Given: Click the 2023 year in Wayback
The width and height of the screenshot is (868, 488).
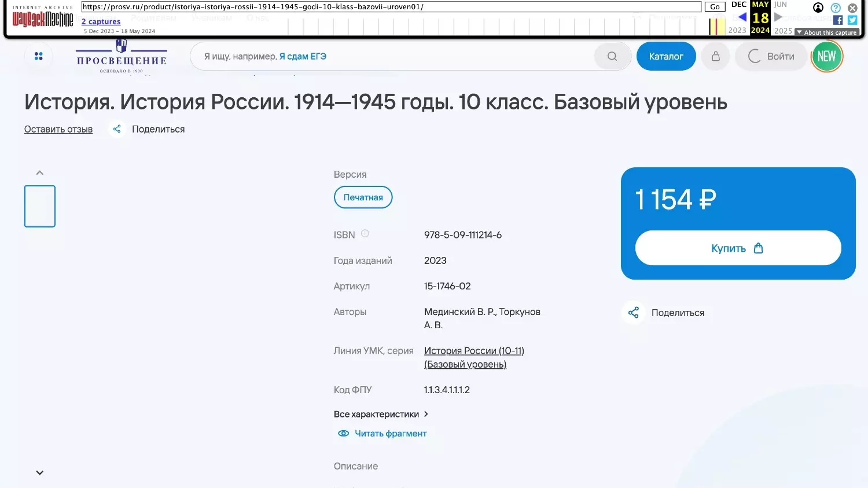Looking at the screenshot, I should tap(737, 31).
